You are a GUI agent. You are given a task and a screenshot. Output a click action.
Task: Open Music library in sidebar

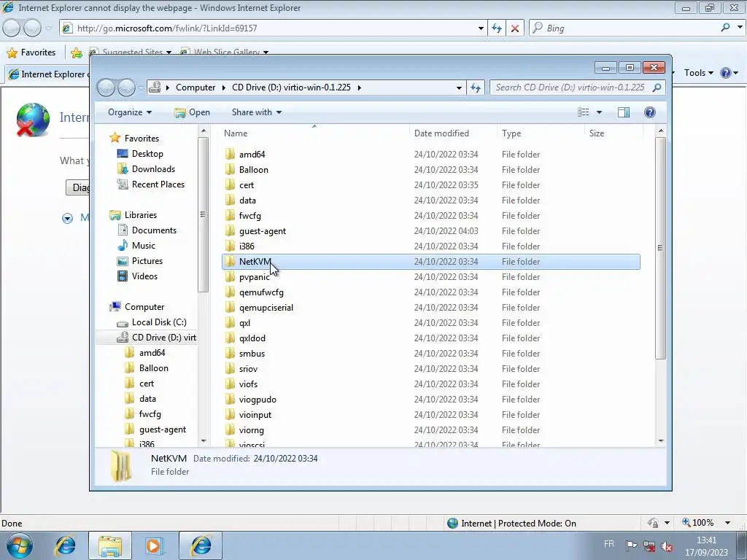click(x=143, y=246)
